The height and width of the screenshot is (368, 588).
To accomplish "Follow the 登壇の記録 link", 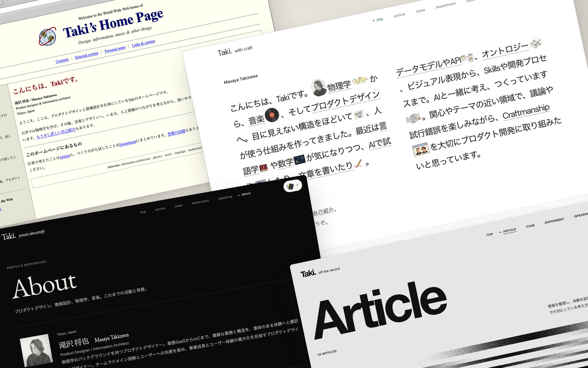I will 176,132.
